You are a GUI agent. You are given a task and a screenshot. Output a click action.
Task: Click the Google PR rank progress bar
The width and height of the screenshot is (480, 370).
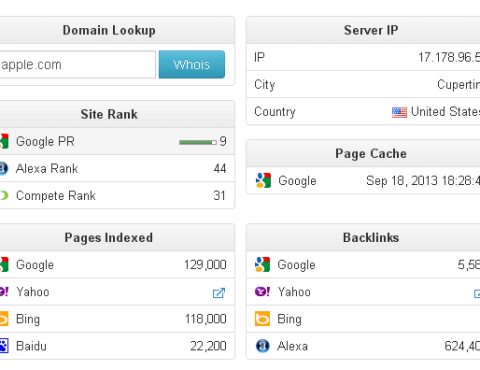(x=198, y=142)
